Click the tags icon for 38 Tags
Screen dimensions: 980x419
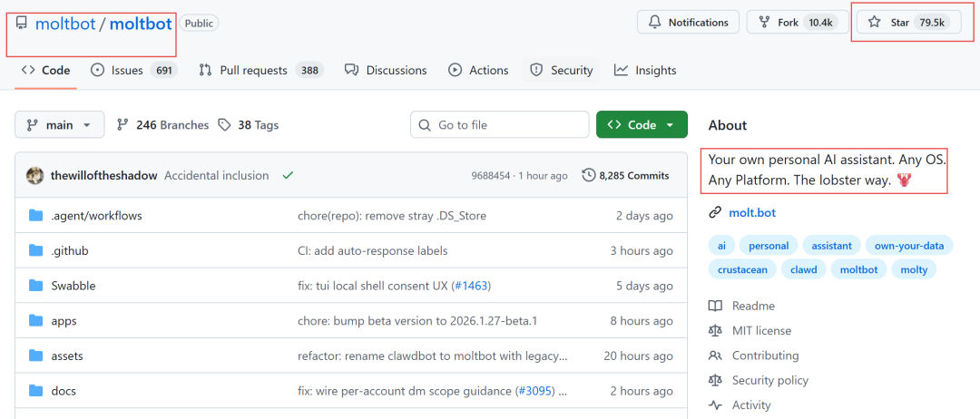(x=224, y=125)
